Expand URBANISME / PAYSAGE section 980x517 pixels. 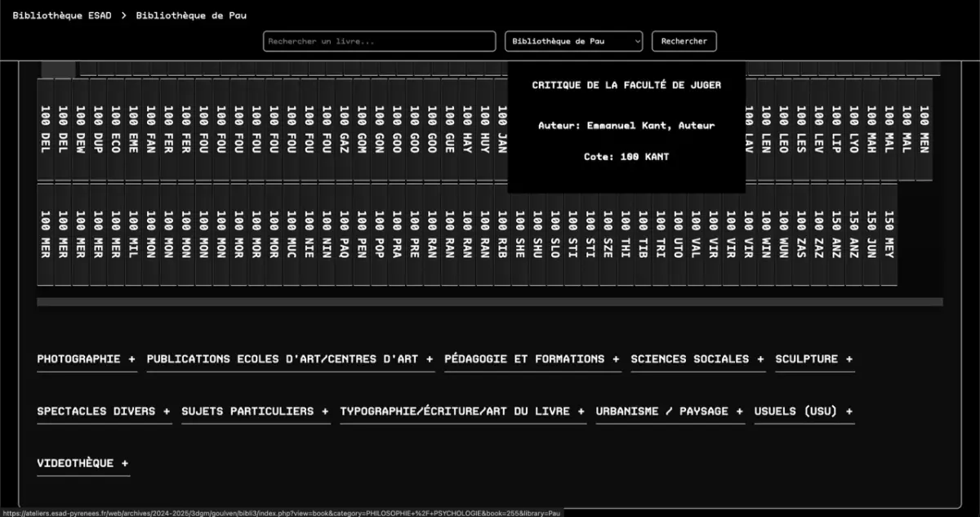670,412
